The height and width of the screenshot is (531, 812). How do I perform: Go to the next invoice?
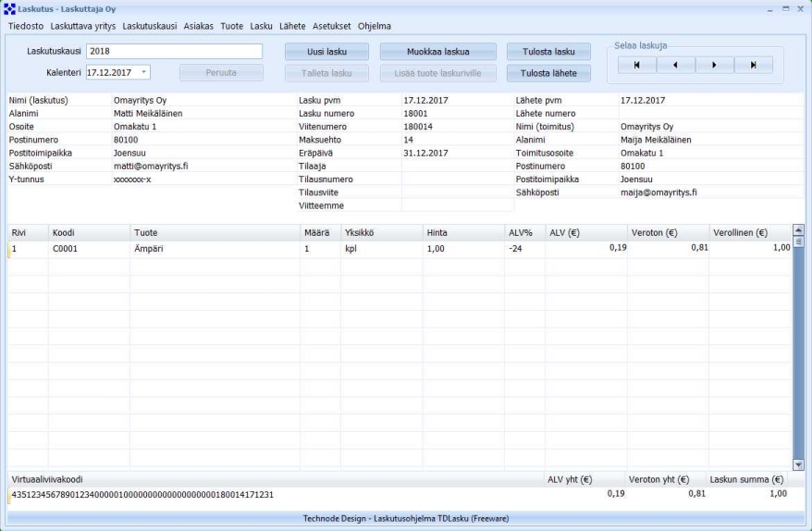(715, 65)
